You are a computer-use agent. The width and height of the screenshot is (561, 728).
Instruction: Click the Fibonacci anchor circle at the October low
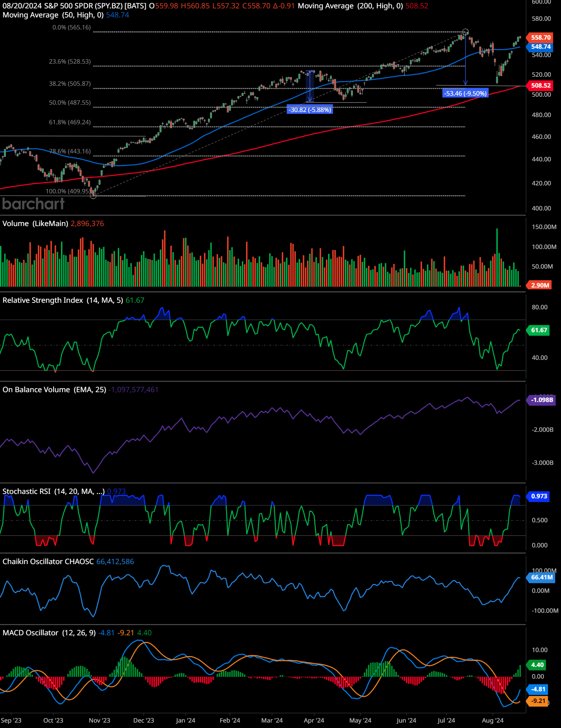tap(93, 196)
